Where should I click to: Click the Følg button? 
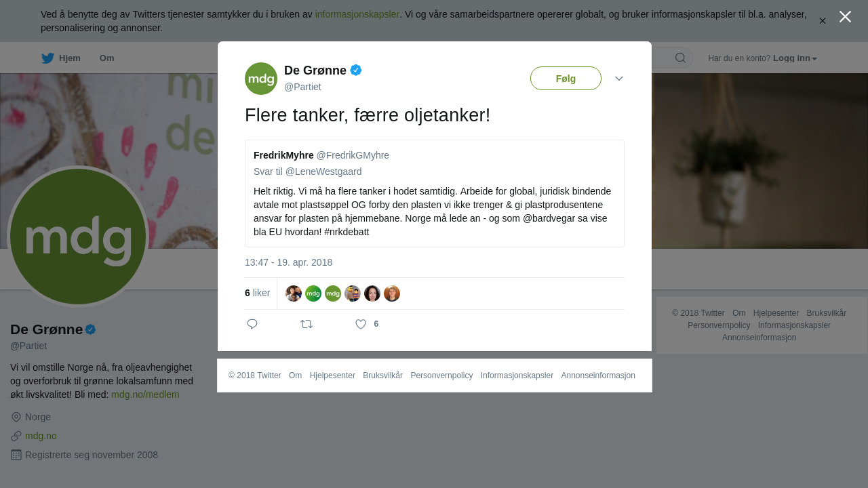point(566,79)
